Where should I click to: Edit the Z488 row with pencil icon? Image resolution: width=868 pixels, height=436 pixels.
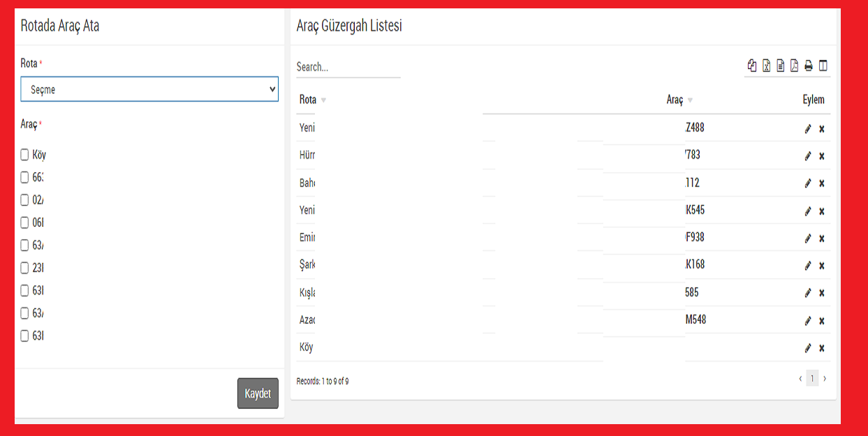[808, 129]
